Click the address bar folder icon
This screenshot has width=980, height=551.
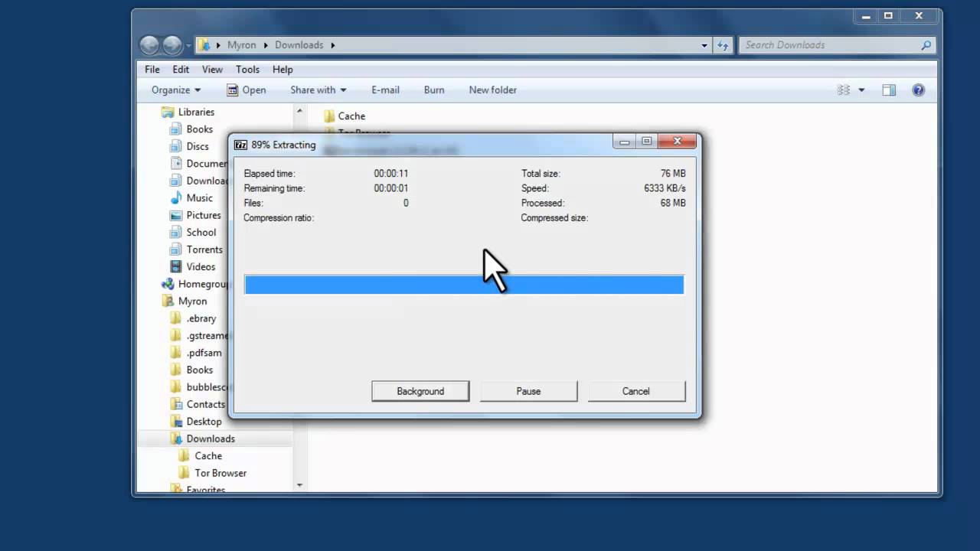(x=204, y=45)
